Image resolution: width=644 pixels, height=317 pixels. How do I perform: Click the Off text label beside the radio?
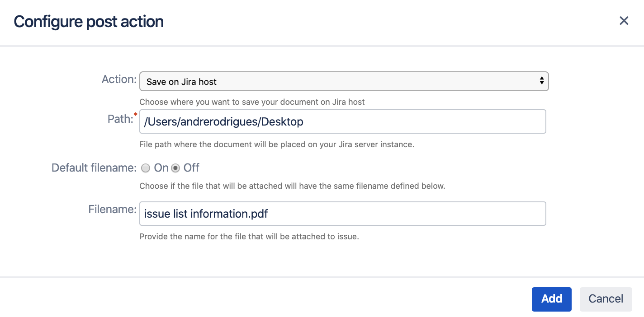point(191,168)
